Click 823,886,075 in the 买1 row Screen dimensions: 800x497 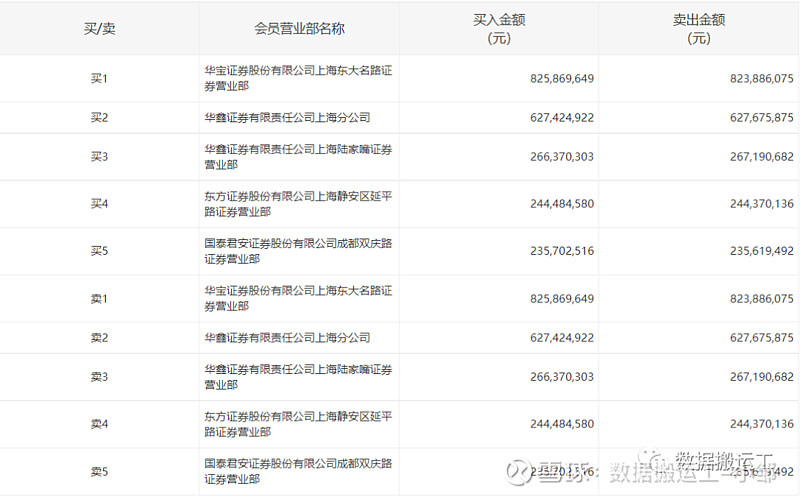[762, 79]
